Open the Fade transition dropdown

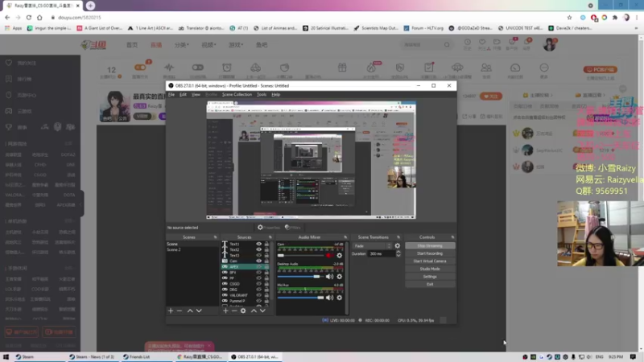372,246
